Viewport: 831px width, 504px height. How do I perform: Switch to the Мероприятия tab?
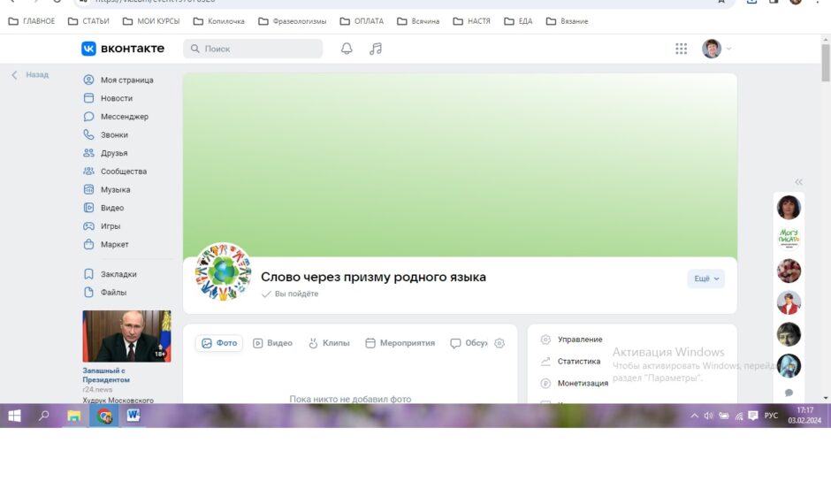[x=400, y=343]
